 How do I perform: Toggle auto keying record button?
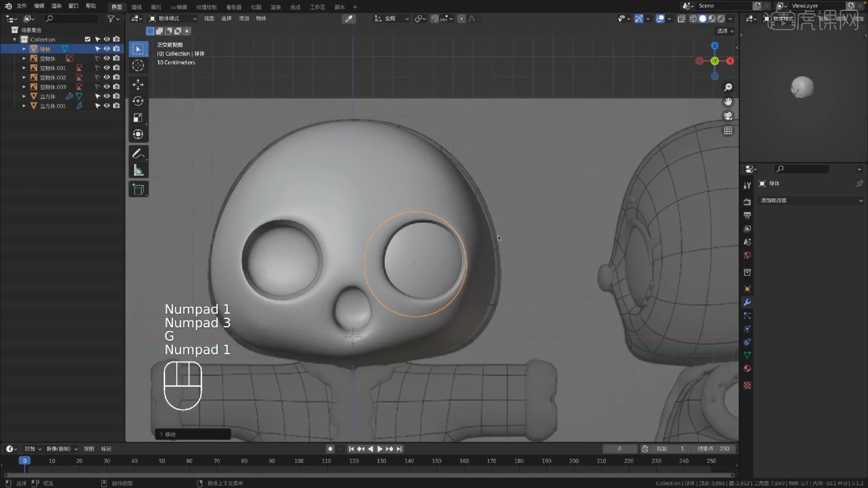(330, 449)
